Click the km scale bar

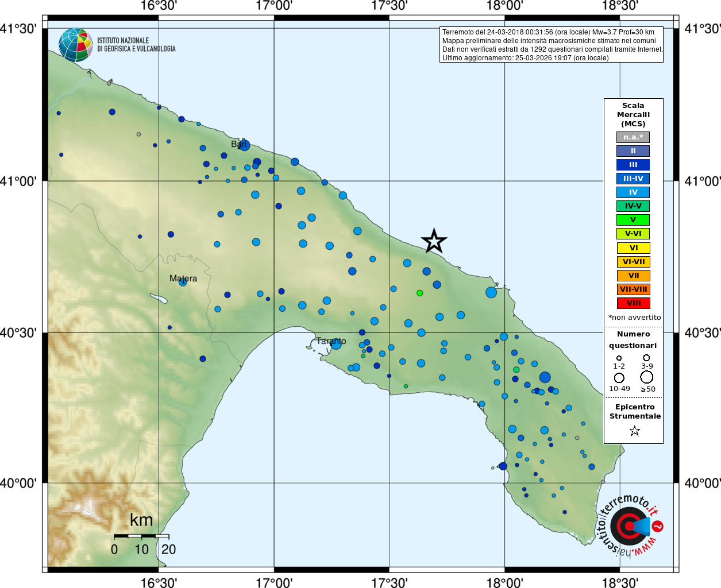pyautogui.click(x=141, y=536)
